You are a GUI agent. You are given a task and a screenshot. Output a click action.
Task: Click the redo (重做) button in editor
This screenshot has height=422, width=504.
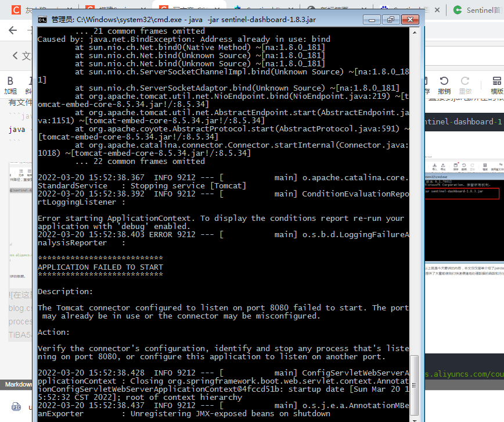coord(465,85)
